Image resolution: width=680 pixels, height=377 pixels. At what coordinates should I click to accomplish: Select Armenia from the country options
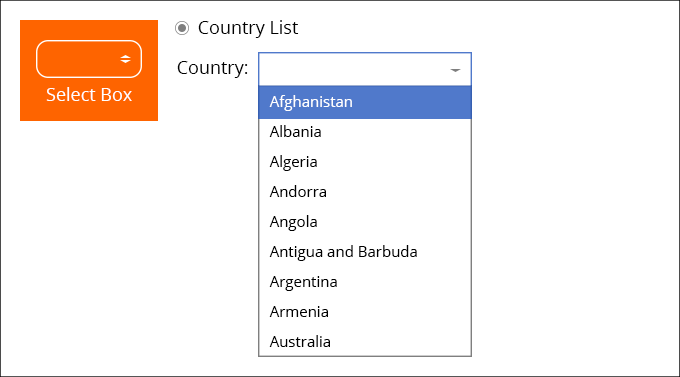click(x=365, y=311)
